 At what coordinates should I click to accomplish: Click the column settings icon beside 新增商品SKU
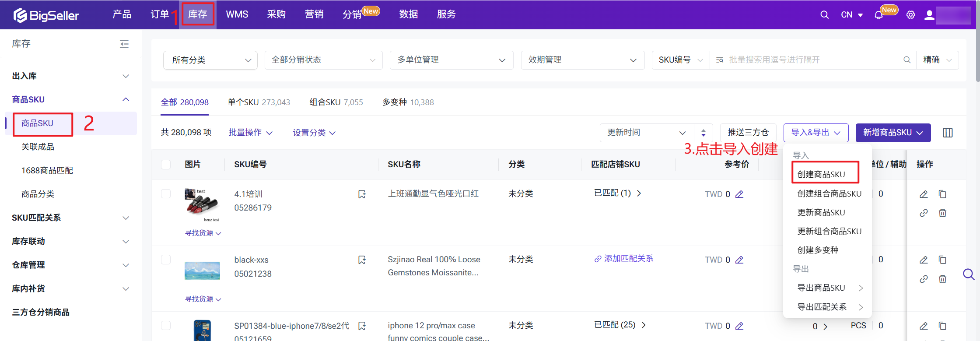tap(948, 133)
